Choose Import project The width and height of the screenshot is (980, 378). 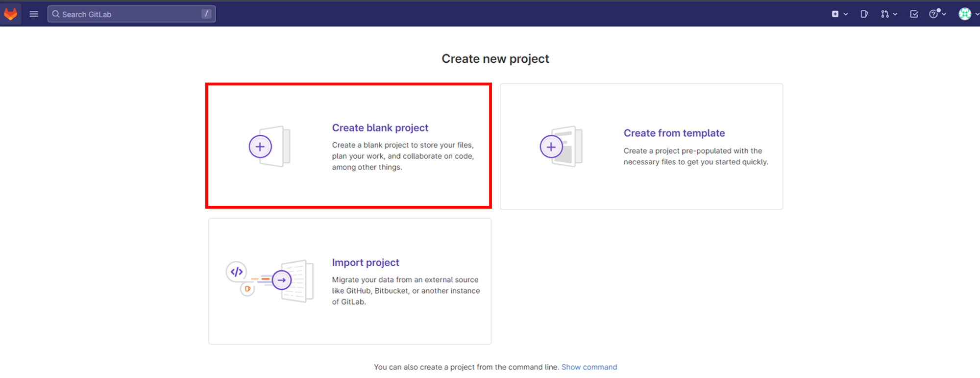coord(350,281)
